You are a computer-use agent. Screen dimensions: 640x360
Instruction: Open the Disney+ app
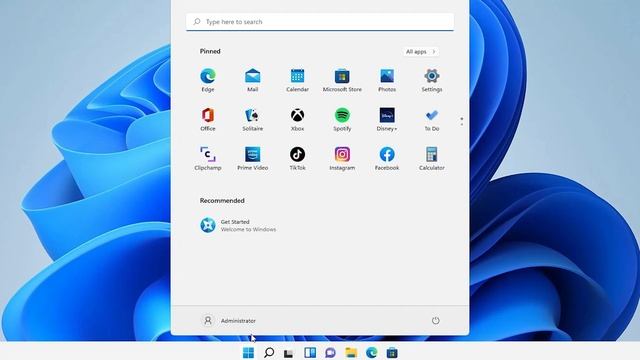tap(387, 119)
